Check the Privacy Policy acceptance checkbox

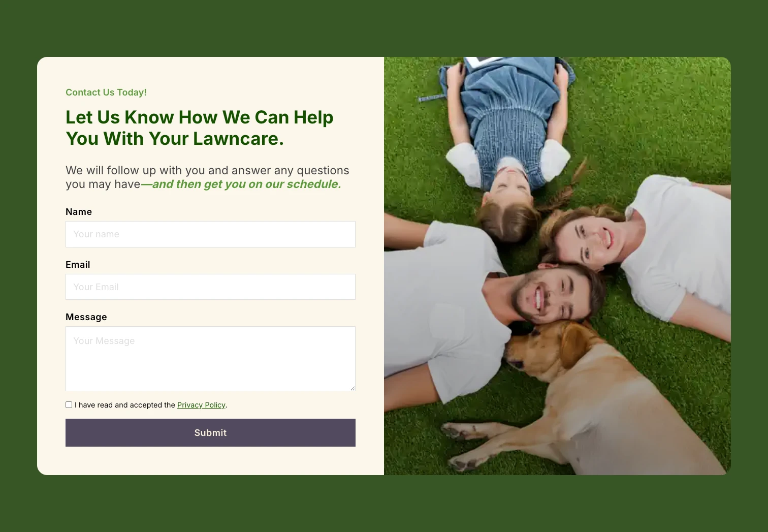(x=69, y=405)
